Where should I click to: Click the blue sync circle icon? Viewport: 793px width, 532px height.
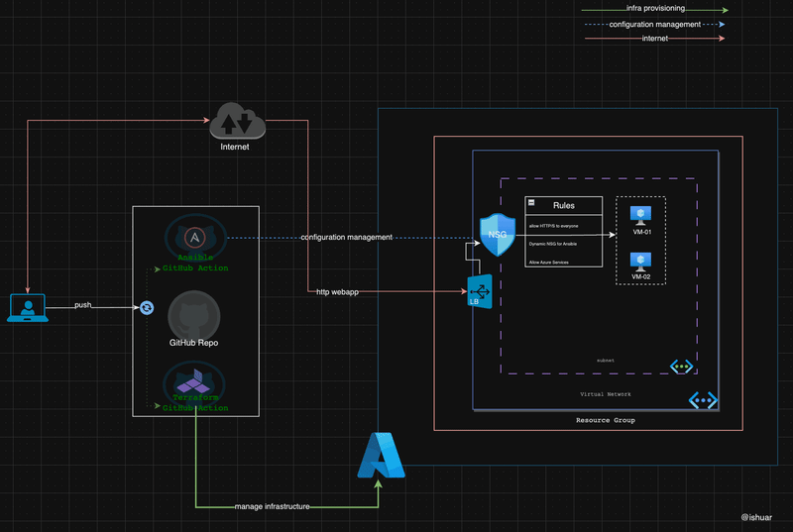point(147,308)
